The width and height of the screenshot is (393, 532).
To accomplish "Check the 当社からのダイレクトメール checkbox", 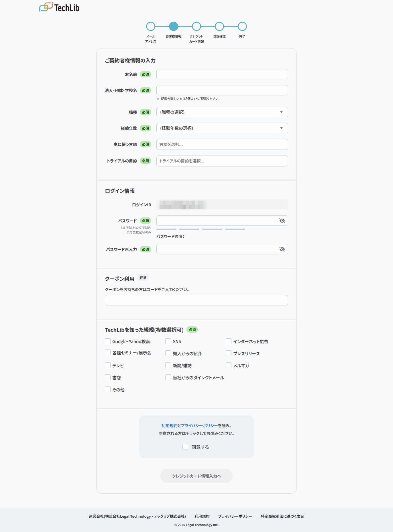I will 168,377.
